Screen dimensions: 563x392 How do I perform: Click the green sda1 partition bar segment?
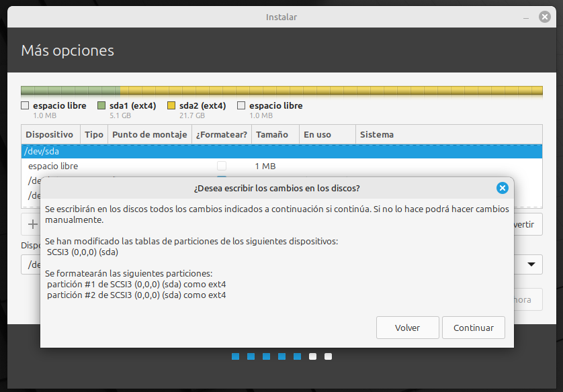pyautogui.click(x=71, y=91)
